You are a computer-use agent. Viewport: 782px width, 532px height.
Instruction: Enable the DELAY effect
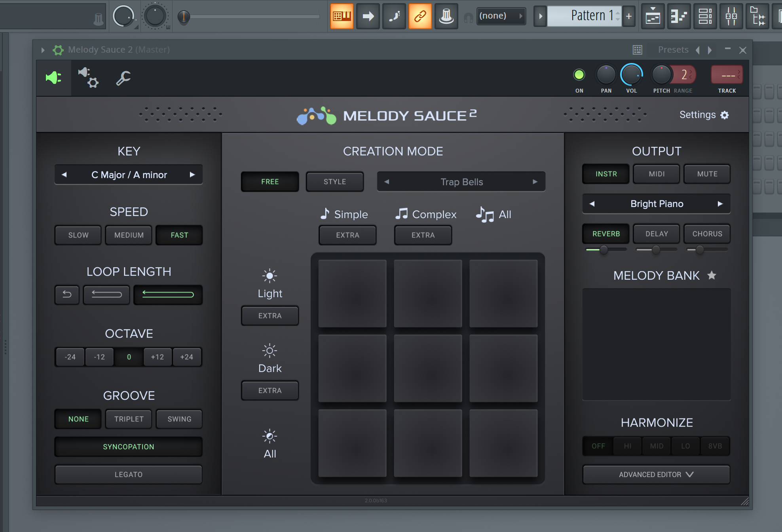pos(656,234)
